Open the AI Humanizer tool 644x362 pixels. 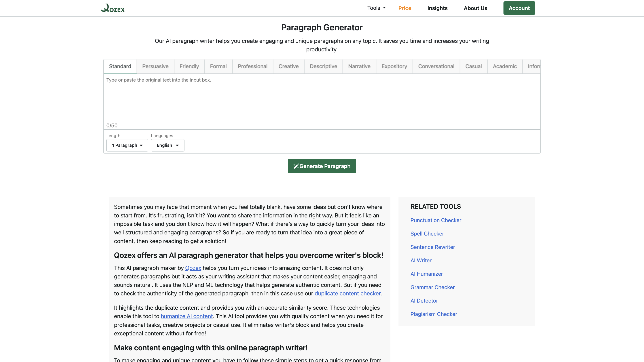coord(426,274)
